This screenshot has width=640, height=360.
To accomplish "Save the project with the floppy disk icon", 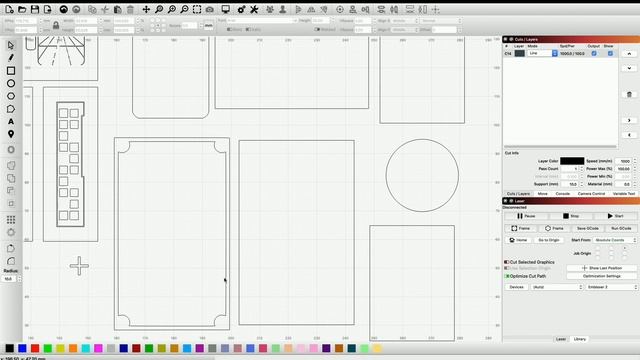I will point(35,9).
